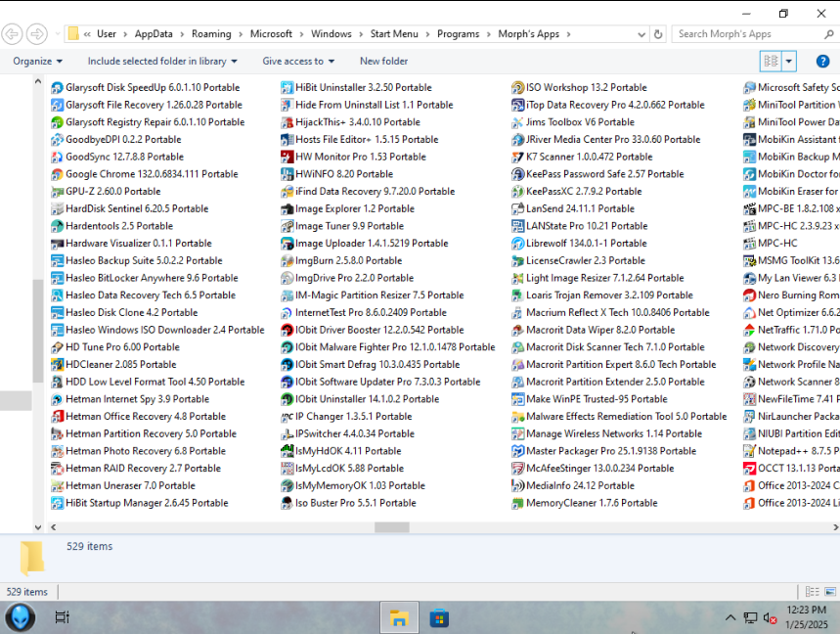Open File Explorer from the taskbar
This screenshot has width=840, height=634.
tap(399, 618)
